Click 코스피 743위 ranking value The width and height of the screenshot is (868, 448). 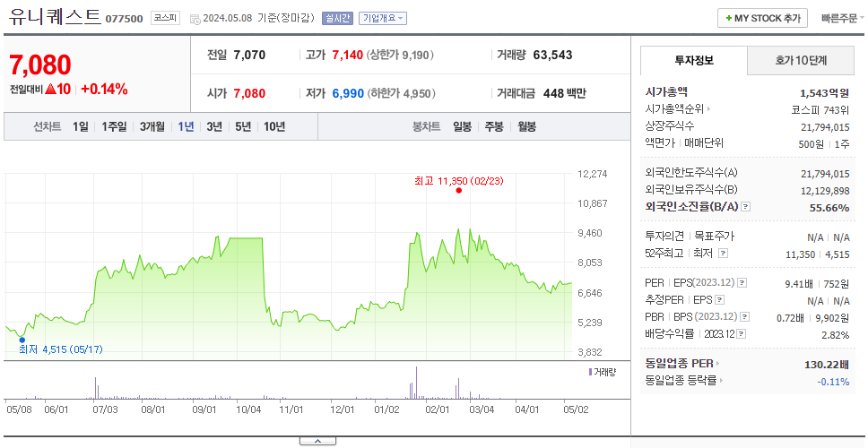point(821,109)
